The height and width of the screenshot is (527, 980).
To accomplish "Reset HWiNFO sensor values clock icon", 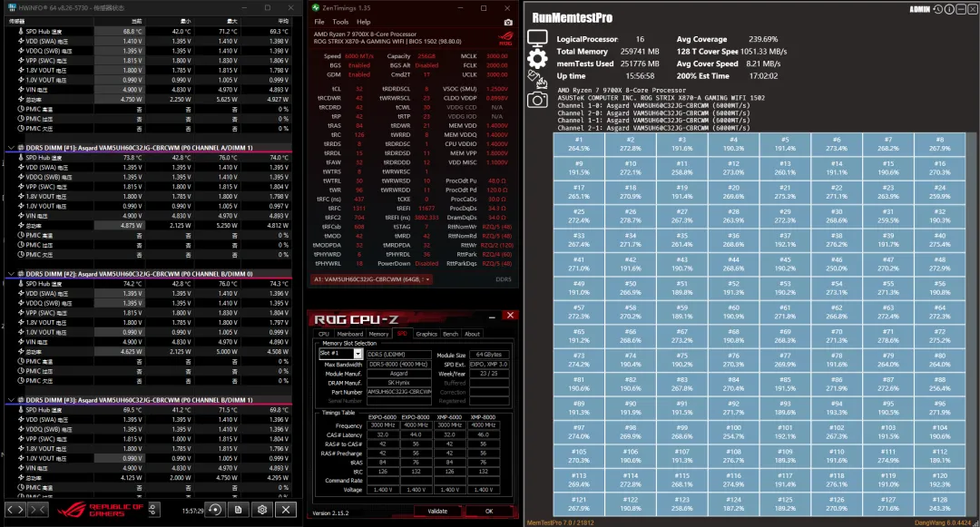I will (x=215, y=510).
